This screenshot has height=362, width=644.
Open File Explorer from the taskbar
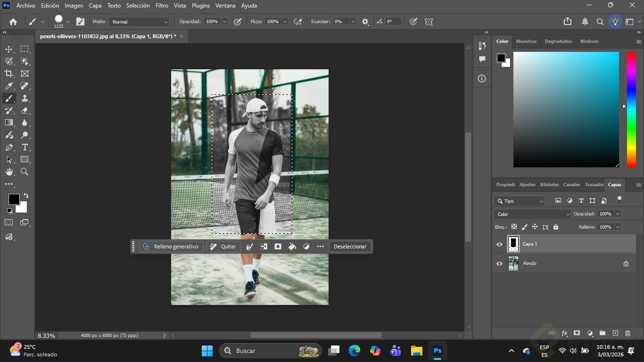pos(416,351)
